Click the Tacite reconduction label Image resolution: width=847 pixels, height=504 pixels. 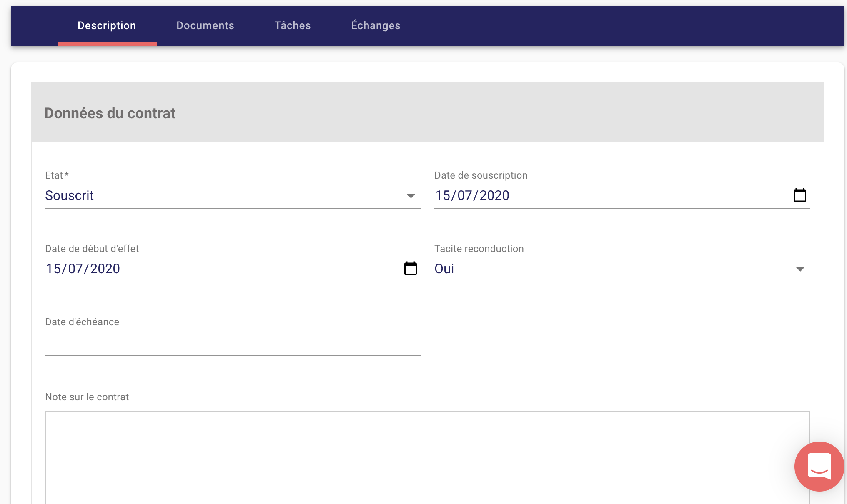pyautogui.click(x=479, y=249)
